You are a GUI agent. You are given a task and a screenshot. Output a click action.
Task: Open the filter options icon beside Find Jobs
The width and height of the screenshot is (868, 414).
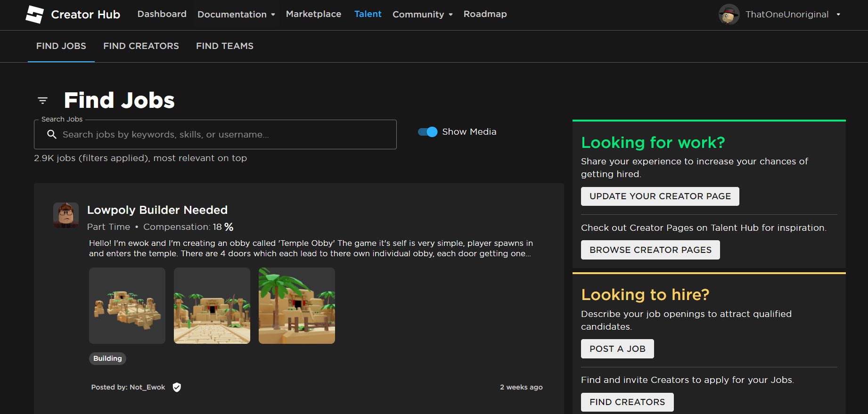point(42,100)
